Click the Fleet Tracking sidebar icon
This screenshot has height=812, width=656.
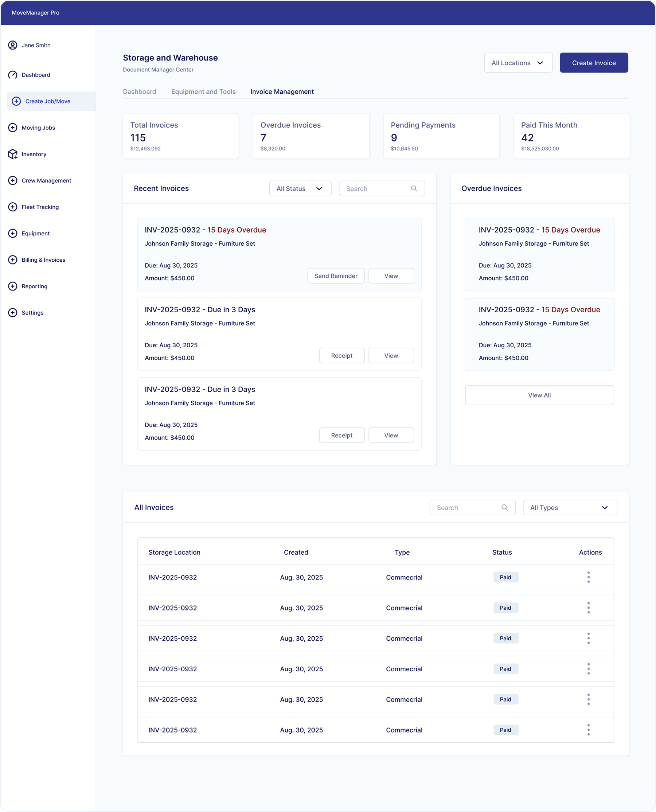click(12, 207)
